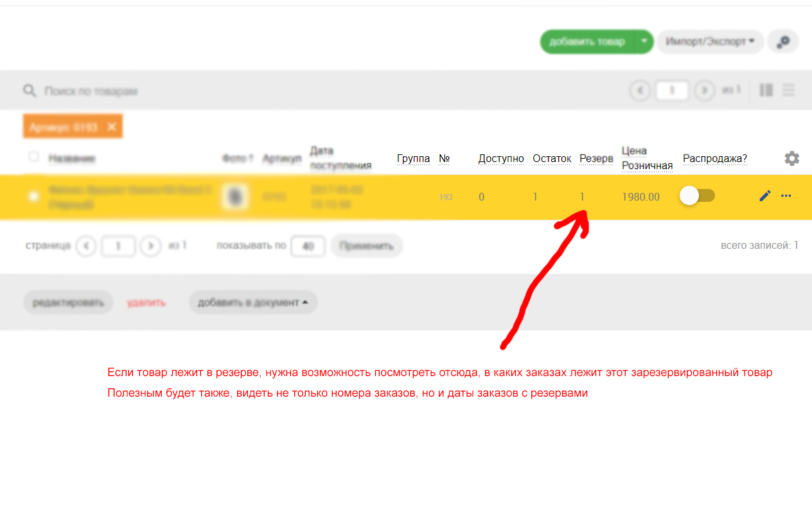The image size is (812, 522).
Task: Uncheck the highlighted product row checkbox
Action: (x=34, y=196)
